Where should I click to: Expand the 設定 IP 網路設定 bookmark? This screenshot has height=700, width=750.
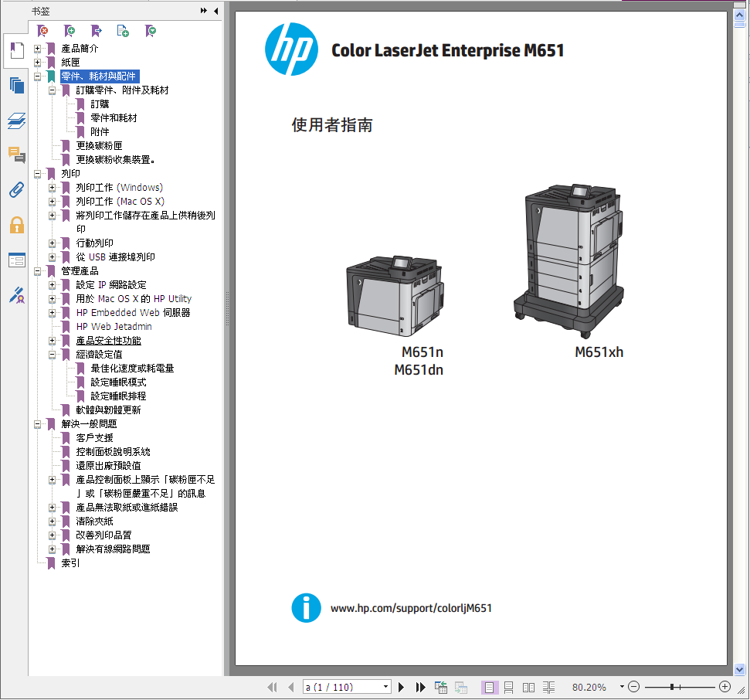[x=52, y=285]
